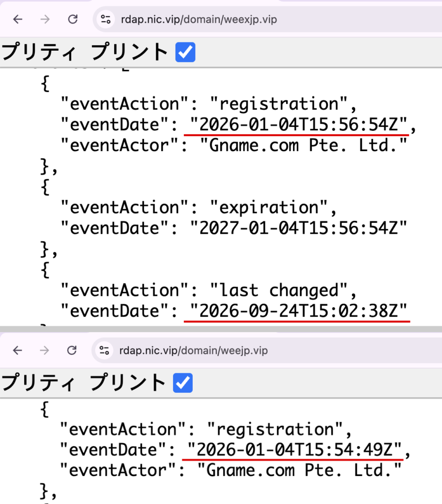The image size is (442, 504).
Task: Click the expiration date "2027-01-04T15:56:54Z"
Action: pyautogui.click(x=298, y=228)
